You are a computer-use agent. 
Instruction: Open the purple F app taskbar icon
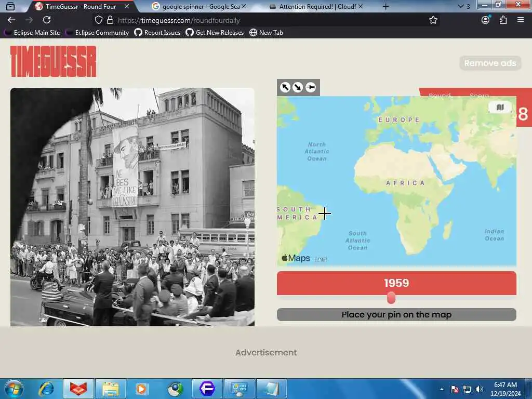(x=207, y=389)
